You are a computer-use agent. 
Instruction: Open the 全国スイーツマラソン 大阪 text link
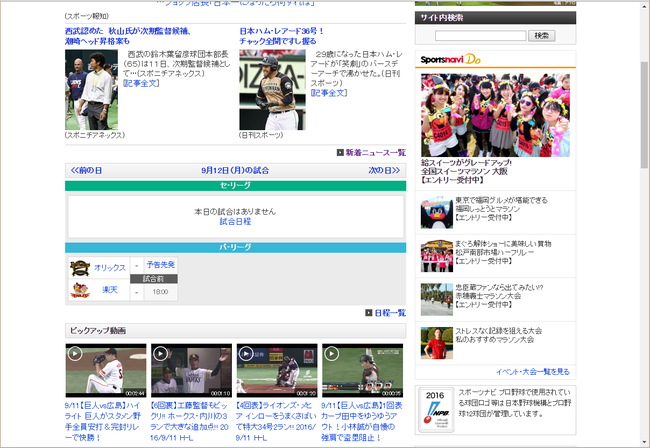click(464, 172)
